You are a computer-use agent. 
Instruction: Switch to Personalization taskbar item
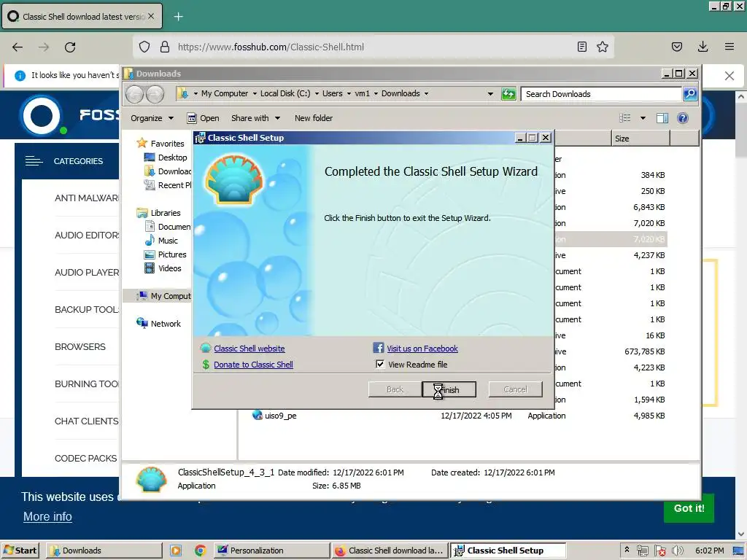pyautogui.click(x=271, y=551)
